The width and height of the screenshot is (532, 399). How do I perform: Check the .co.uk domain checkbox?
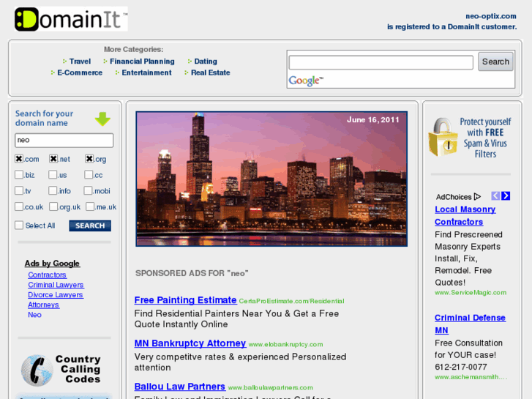(x=19, y=207)
